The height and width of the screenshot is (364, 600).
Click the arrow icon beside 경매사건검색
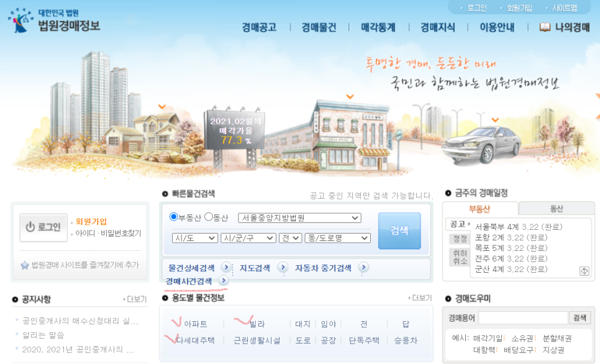click(224, 280)
